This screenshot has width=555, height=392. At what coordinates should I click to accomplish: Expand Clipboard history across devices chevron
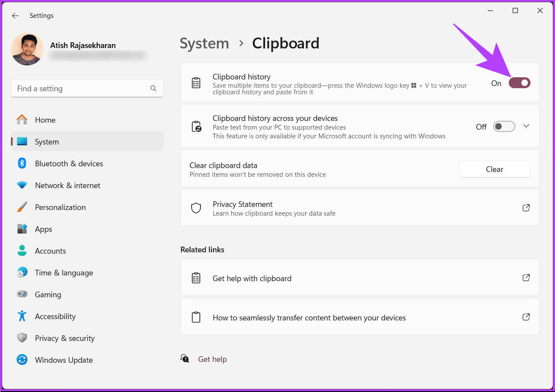click(x=526, y=126)
